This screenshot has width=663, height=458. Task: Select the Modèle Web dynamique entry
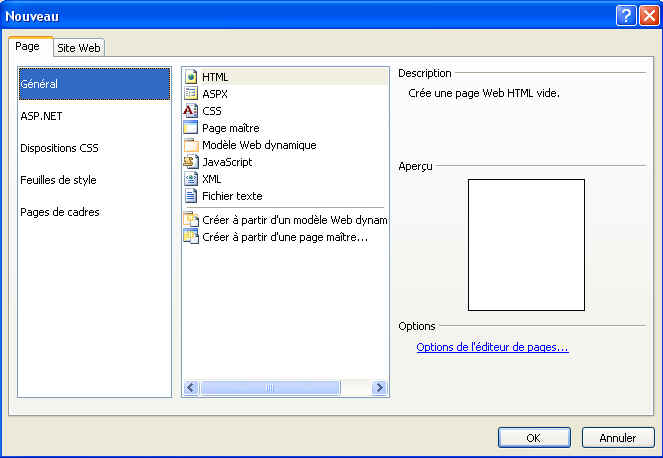tap(285, 145)
